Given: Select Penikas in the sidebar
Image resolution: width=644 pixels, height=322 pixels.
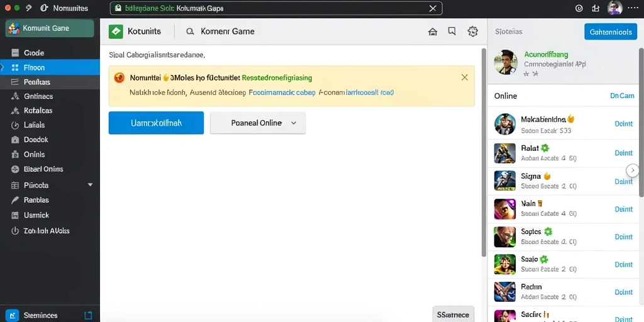Looking at the screenshot, I should (50, 82).
